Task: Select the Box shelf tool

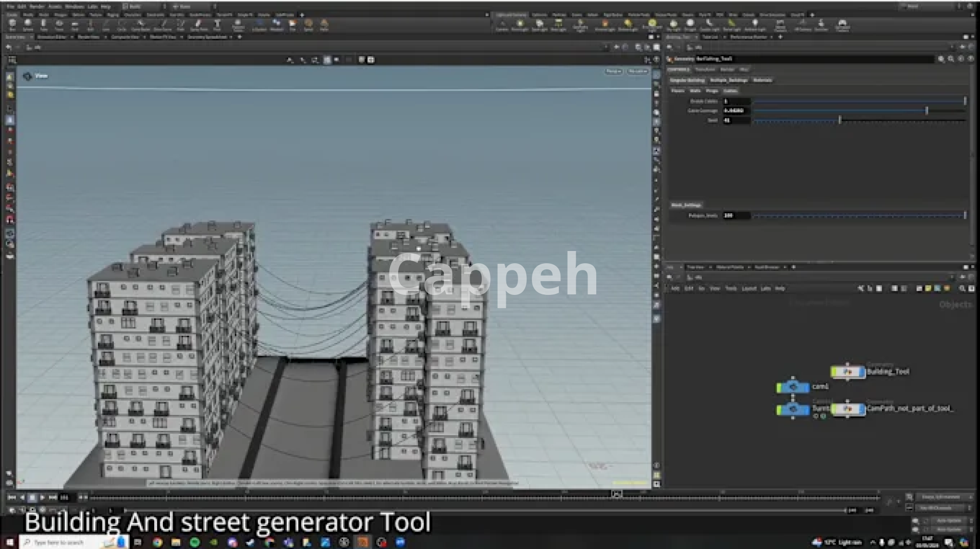Action: pyautogui.click(x=12, y=24)
